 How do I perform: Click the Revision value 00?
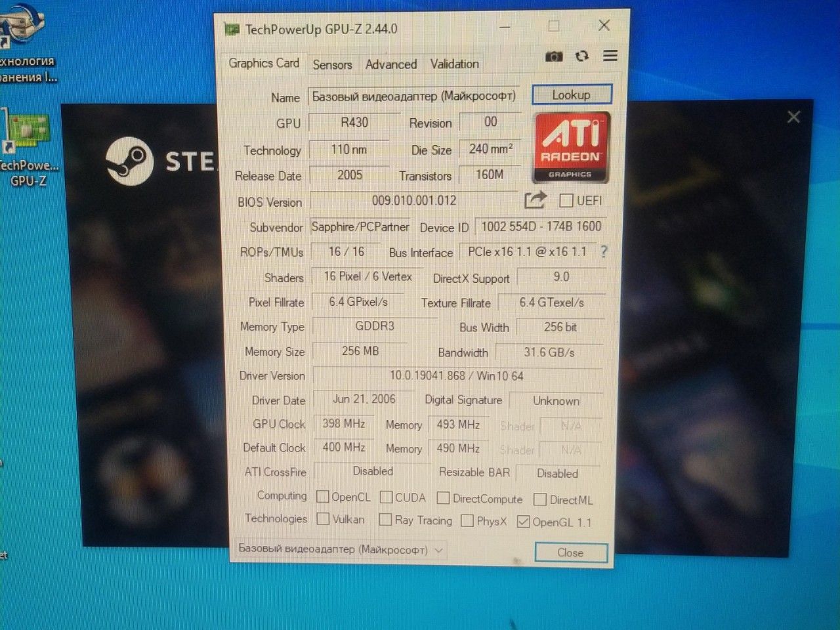coord(490,122)
